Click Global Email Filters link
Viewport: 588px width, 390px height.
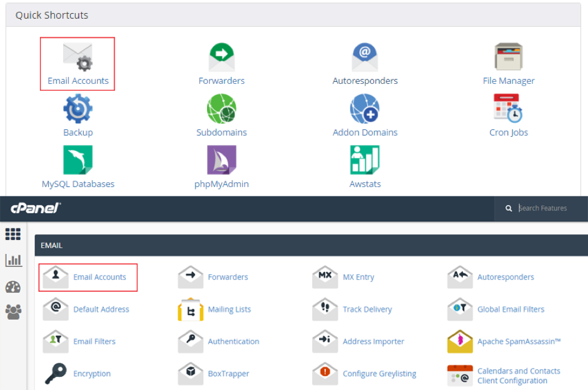510,309
